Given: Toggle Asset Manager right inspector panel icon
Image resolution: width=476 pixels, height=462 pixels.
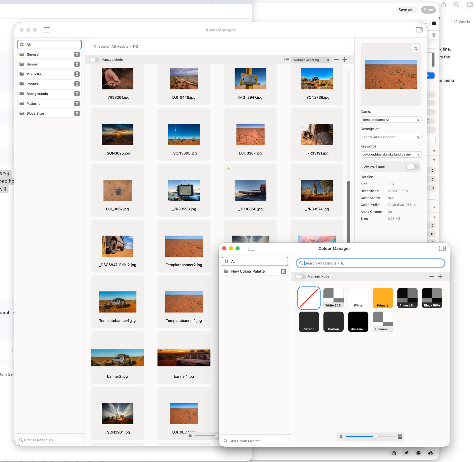Looking at the screenshot, I should click(x=419, y=30).
